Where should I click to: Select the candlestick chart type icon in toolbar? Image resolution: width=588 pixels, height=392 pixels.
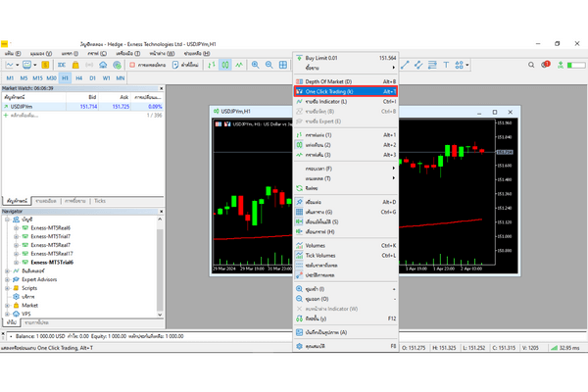225,65
